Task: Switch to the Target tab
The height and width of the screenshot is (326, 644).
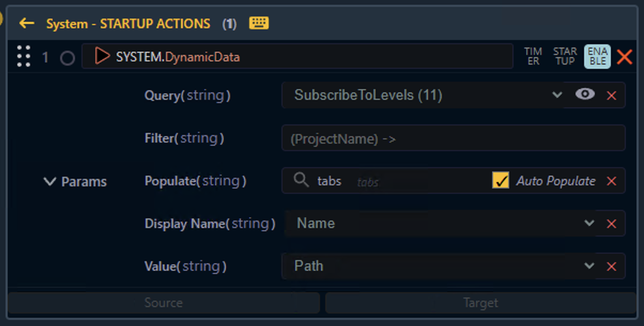Action: [x=480, y=303]
